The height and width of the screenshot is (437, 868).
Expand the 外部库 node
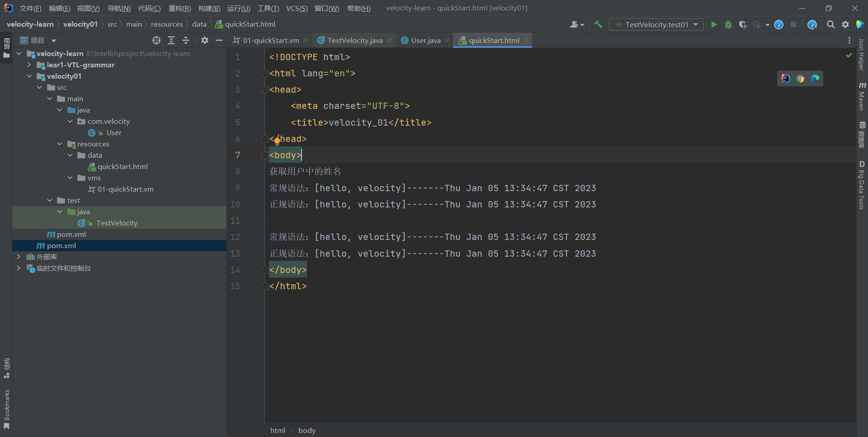[19, 257]
